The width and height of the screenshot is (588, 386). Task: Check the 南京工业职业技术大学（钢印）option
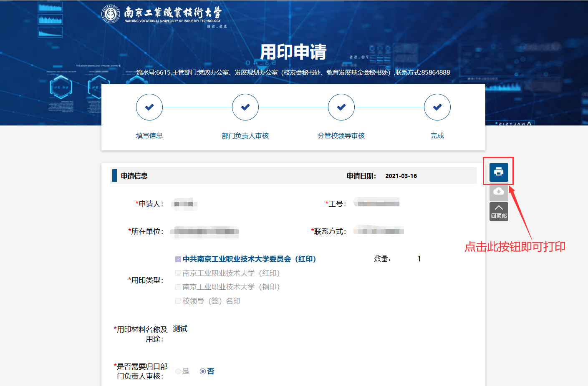(178, 287)
